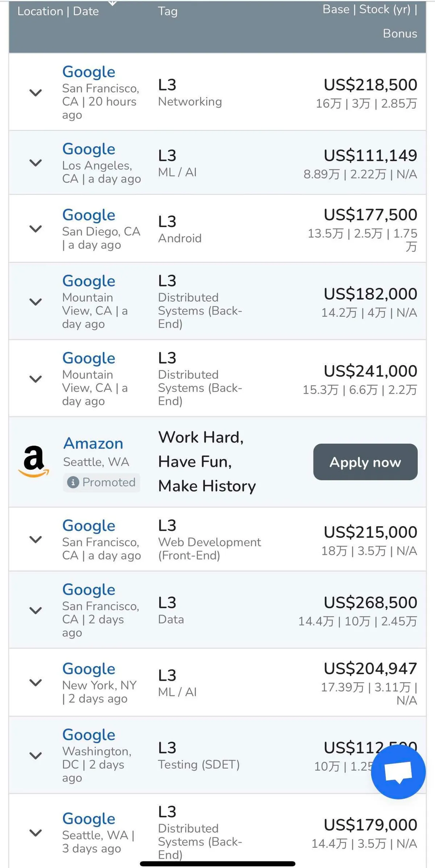Open the blue chat bubble widget
The height and width of the screenshot is (868, 435).
(398, 771)
